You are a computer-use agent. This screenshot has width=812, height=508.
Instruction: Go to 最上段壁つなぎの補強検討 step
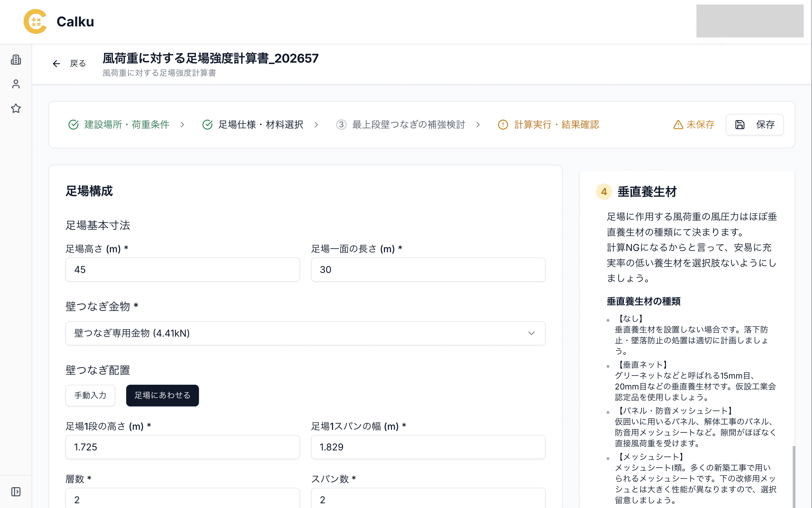pos(401,125)
